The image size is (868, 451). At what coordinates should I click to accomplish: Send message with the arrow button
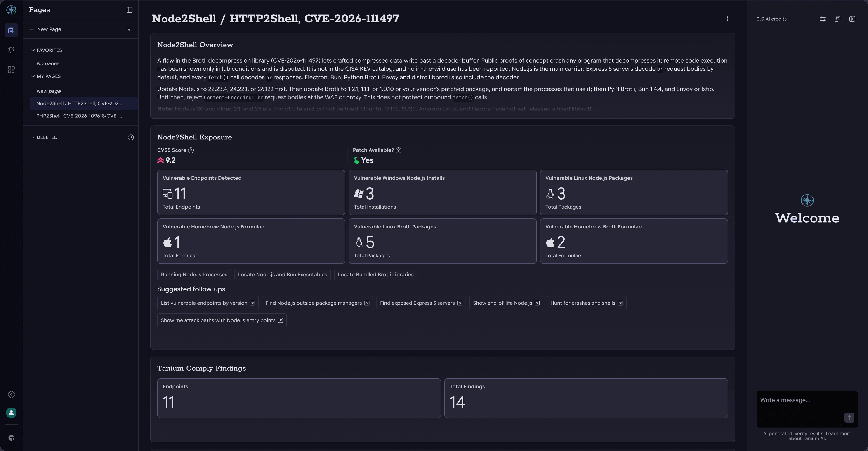(849, 417)
